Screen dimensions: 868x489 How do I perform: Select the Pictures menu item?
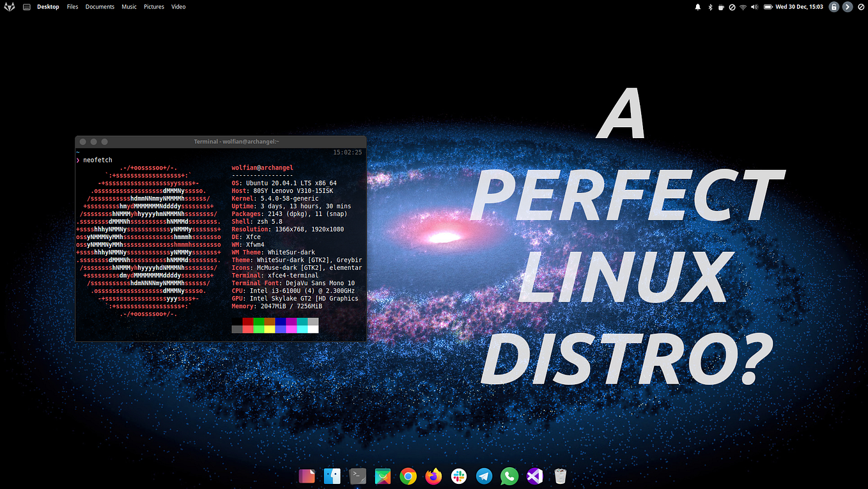tap(154, 6)
